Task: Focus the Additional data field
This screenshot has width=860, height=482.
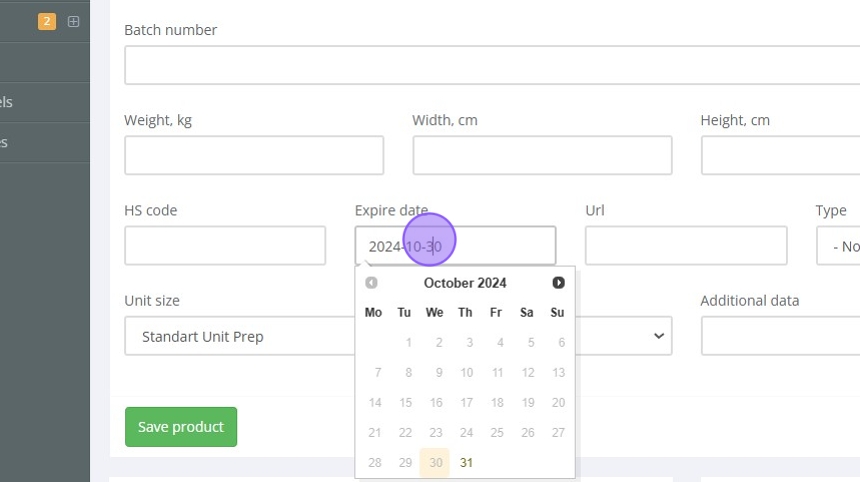Action: pyautogui.click(x=780, y=336)
